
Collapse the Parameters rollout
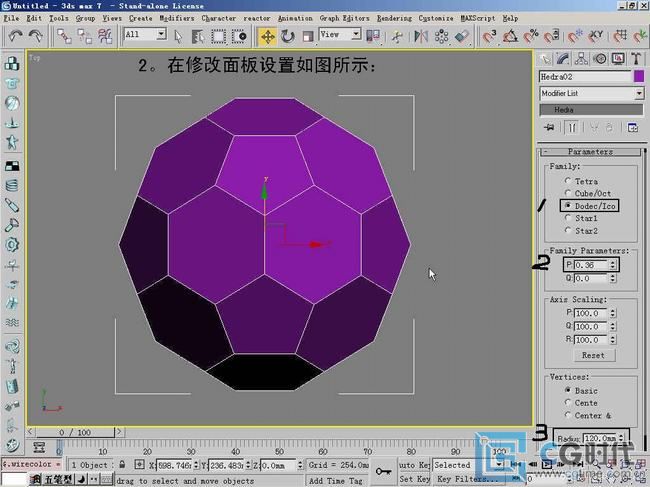(590, 152)
